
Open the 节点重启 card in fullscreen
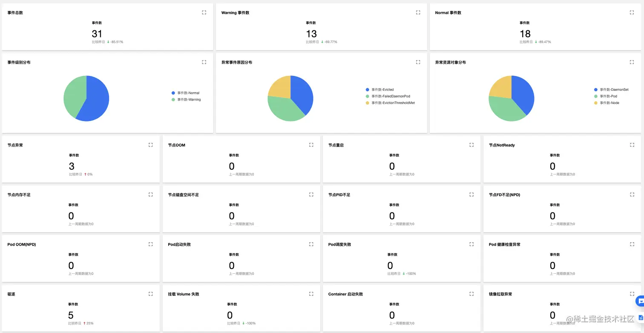(471, 145)
